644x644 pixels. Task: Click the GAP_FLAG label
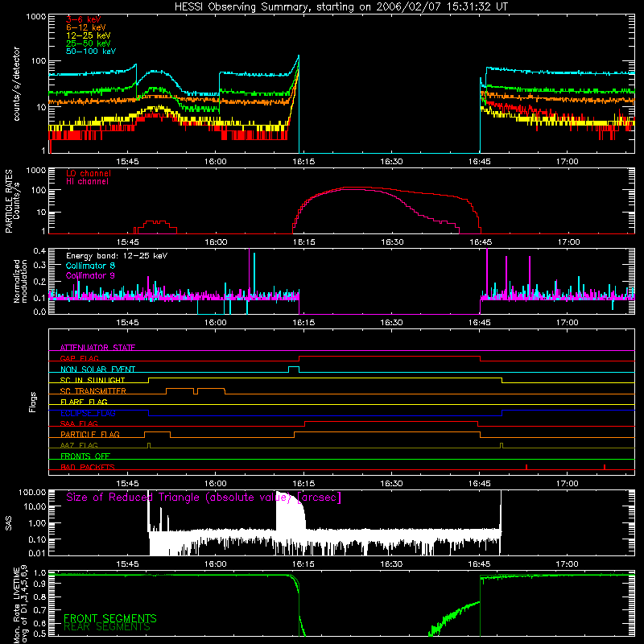(79, 358)
